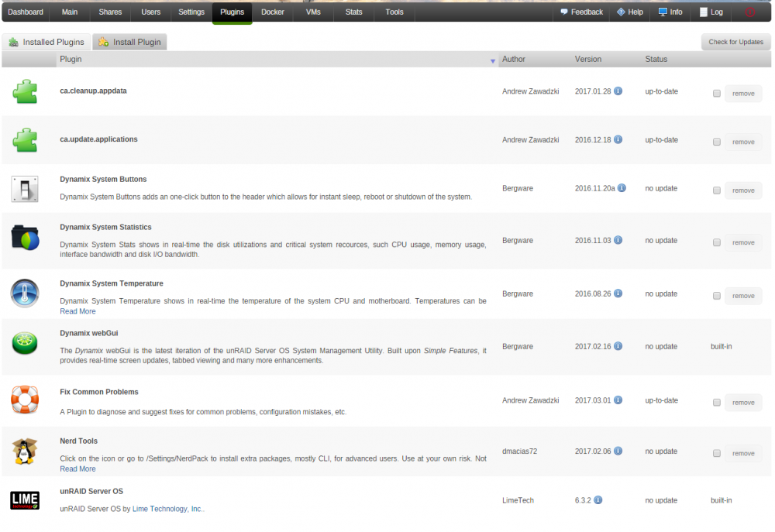Screen dimensions: 775x532
Task: Expand Read More under Nerd Tools
Action: click(77, 469)
